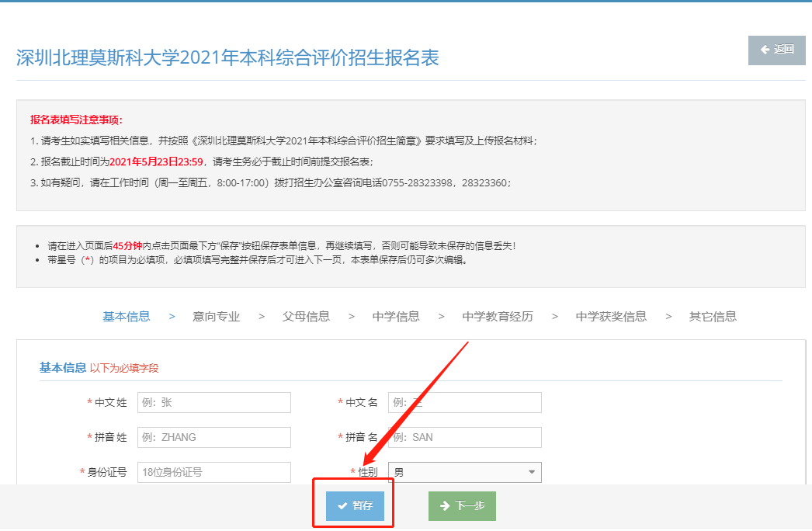Switch to the 基本信息 tab
812x531 pixels.
coord(127,316)
